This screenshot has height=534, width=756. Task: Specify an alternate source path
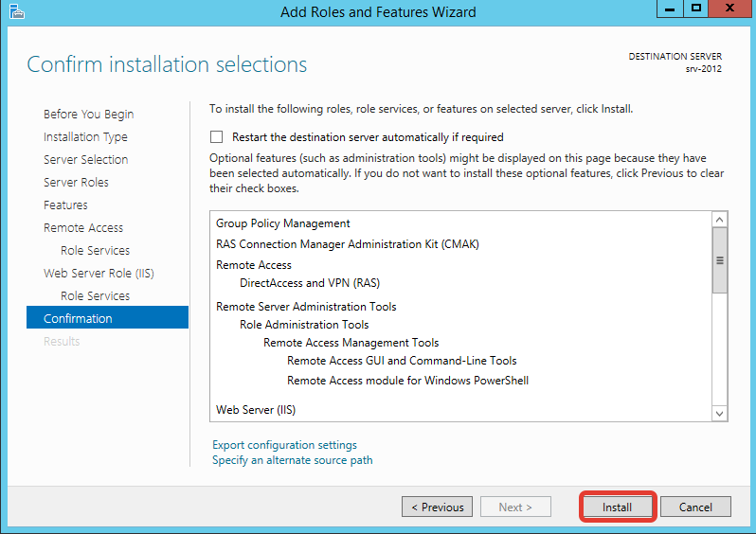click(292, 460)
